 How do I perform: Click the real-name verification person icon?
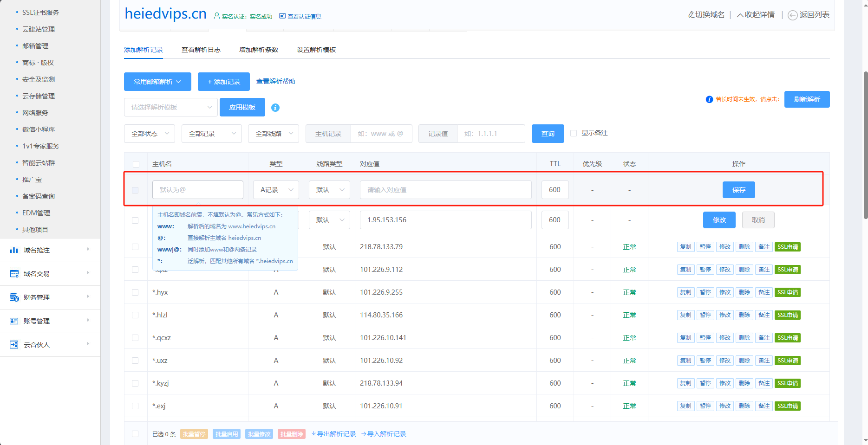tap(217, 16)
